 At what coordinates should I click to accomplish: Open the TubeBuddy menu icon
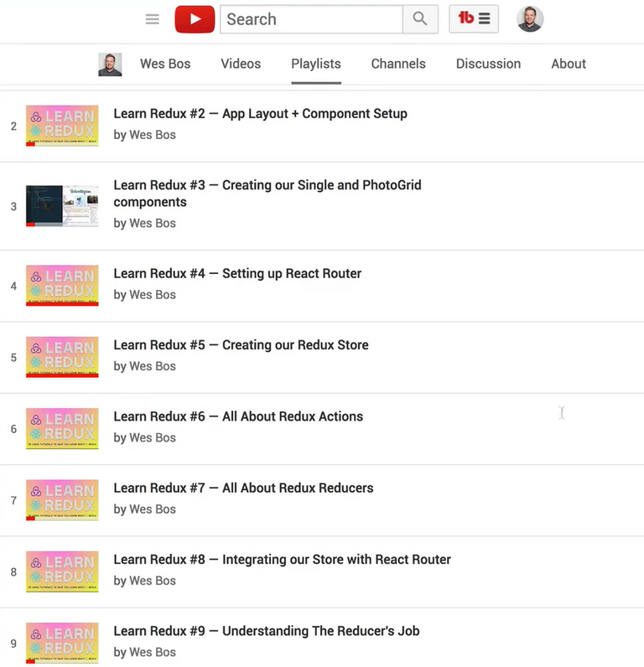click(474, 18)
